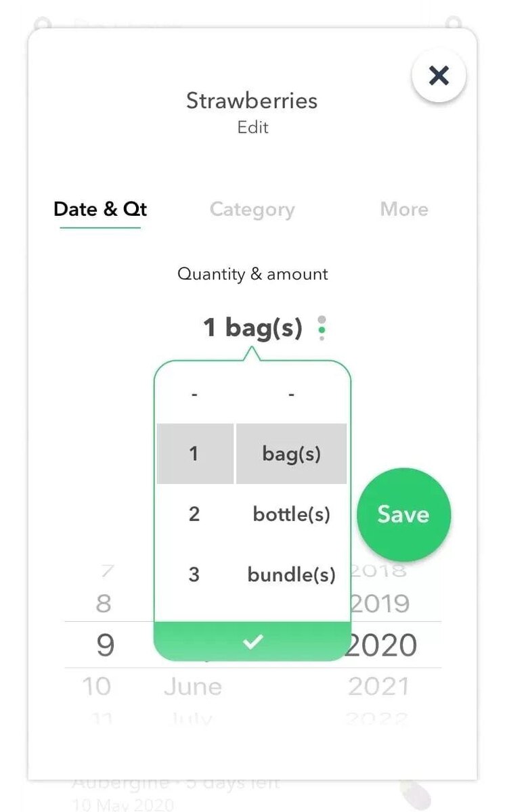Screen dimensions: 505x812
Task: Tap the three-dot quantity options icon
Action: (322, 328)
